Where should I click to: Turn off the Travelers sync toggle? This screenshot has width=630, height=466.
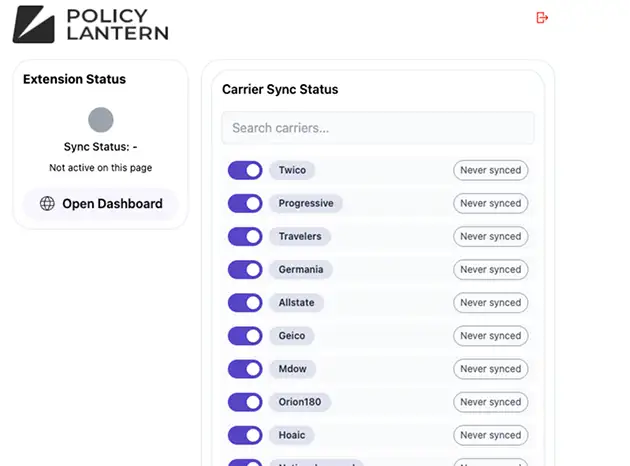click(x=245, y=237)
